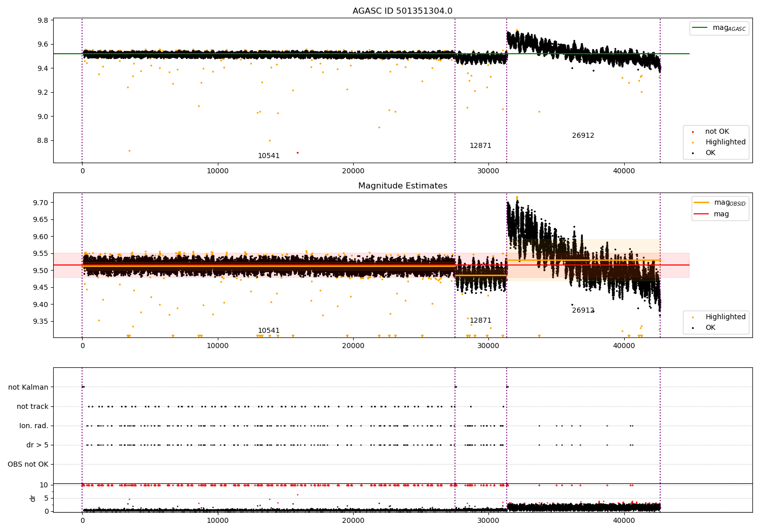
Task: Click the 9.35 y-axis tick of middle plot
Action: click(x=41, y=322)
